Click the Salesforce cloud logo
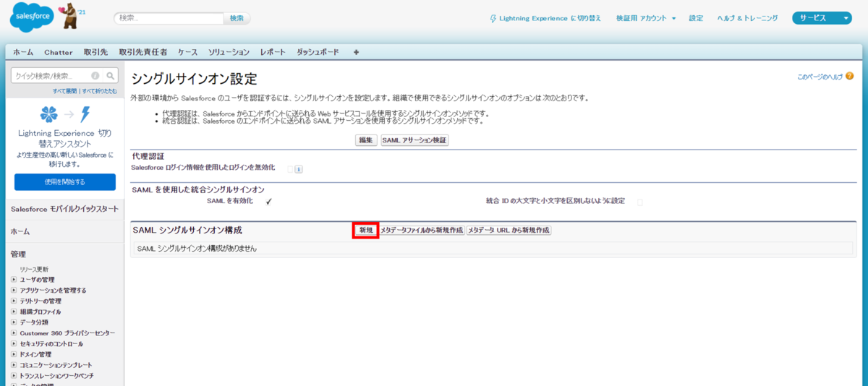Image resolution: width=868 pixels, height=386 pixels. [31, 17]
